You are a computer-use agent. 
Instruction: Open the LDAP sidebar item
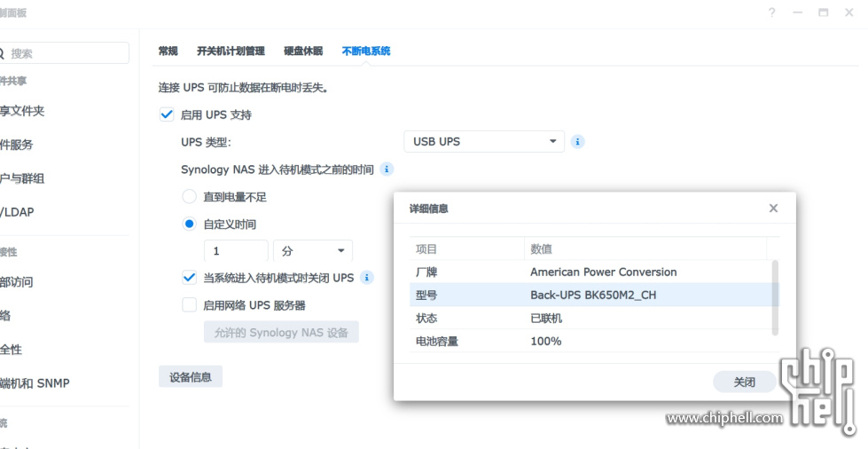click(17, 212)
